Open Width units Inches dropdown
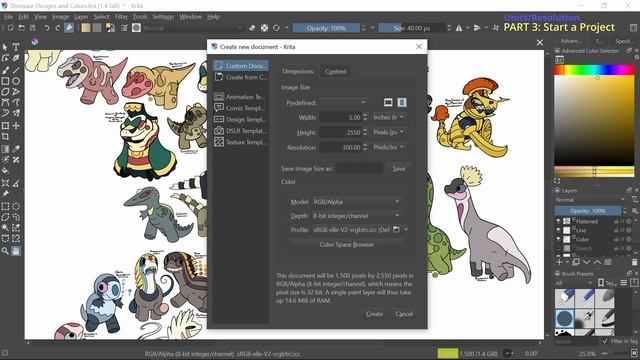 click(x=388, y=117)
